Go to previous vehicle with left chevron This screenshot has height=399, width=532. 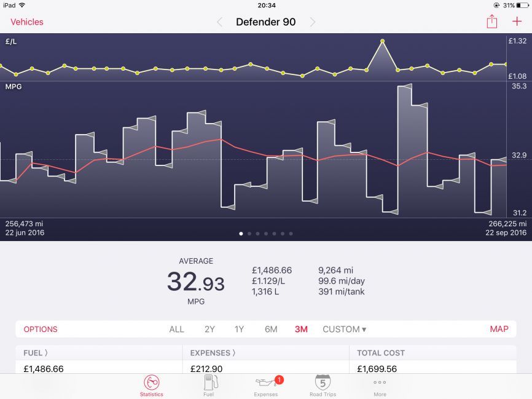pos(220,22)
